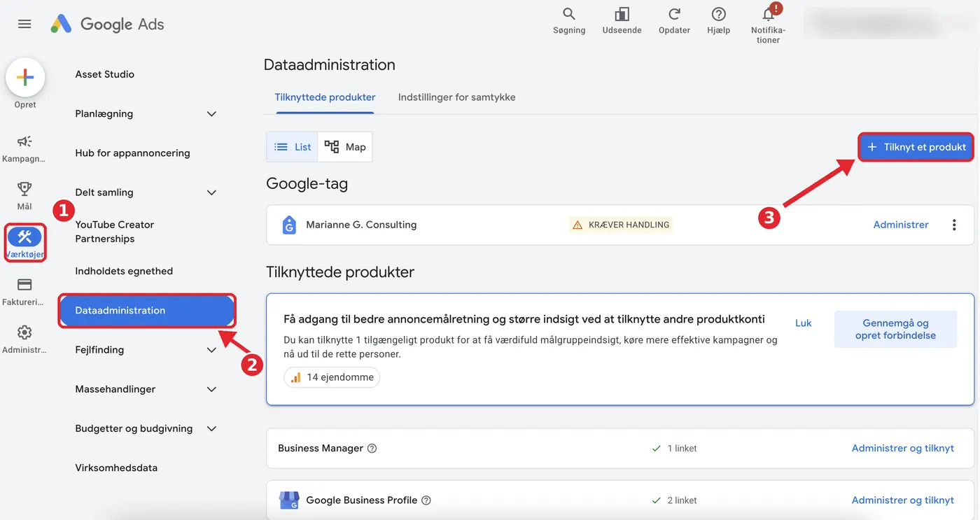980x520 pixels.
Task: Click Administrer og tilknyt for Business Manager
Action: (x=903, y=448)
